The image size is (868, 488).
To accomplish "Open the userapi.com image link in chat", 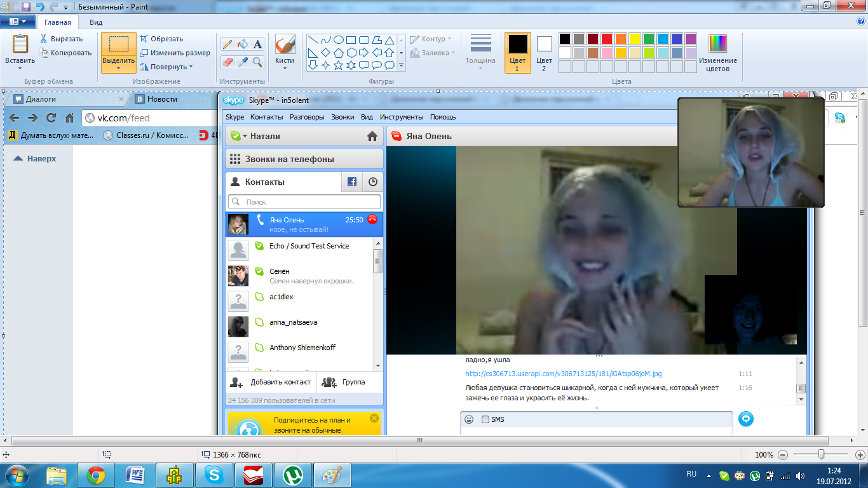I will click(x=564, y=374).
